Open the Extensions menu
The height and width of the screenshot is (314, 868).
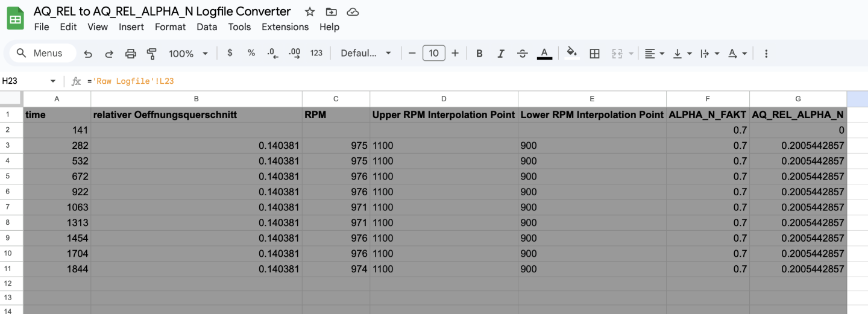click(285, 27)
